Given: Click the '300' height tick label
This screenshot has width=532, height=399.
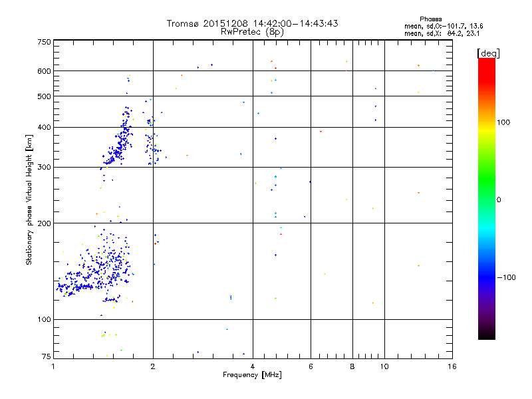Looking at the screenshot, I should [x=44, y=168].
